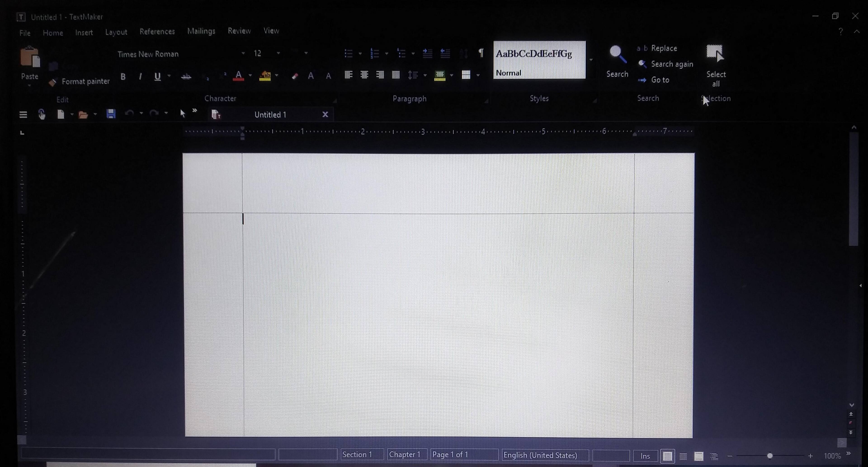Toggle Italic formatting
This screenshot has height=467, width=868.
pyautogui.click(x=140, y=77)
